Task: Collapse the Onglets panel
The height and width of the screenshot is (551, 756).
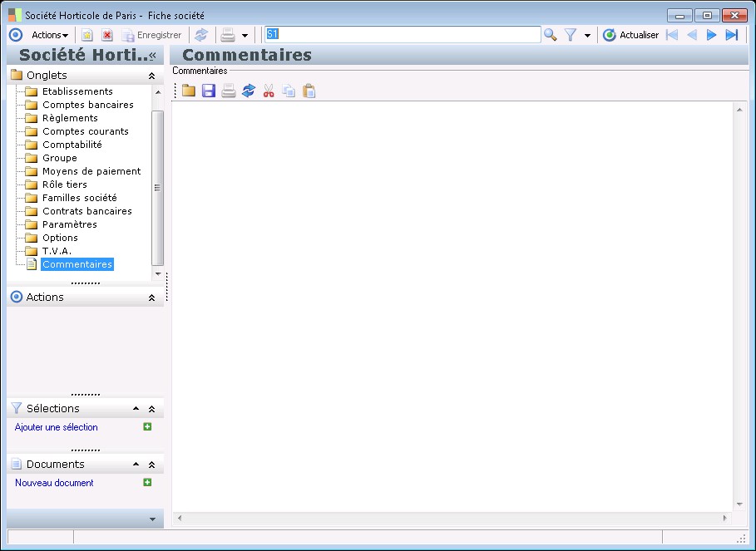Action: [152, 76]
